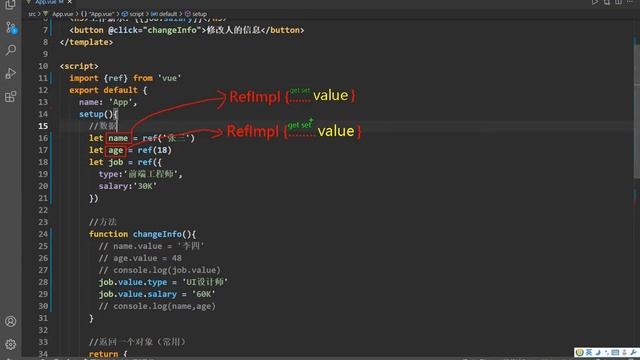Click the 'return {' statement on line 34

click(108, 354)
